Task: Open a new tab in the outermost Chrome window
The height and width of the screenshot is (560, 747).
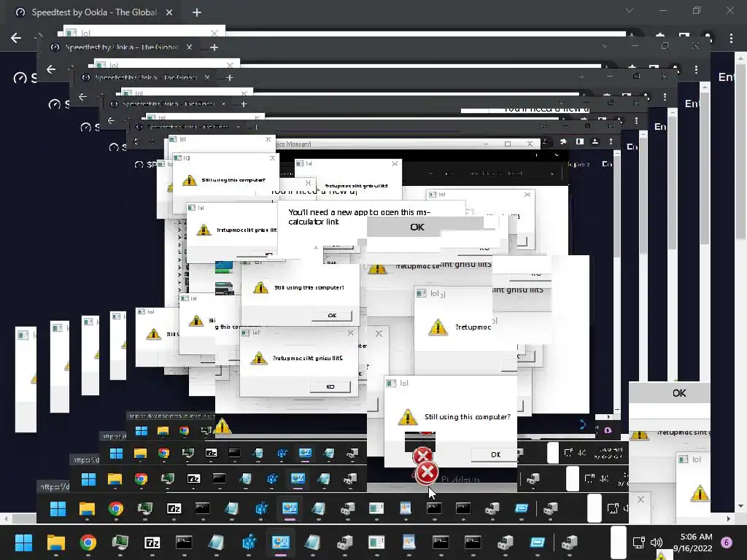Action: (x=197, y=12)
